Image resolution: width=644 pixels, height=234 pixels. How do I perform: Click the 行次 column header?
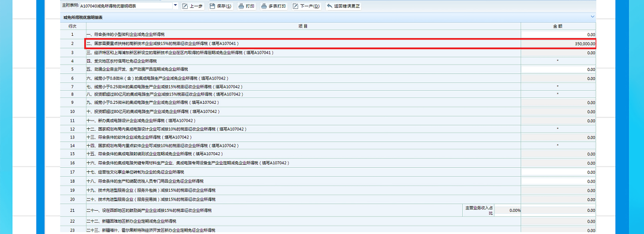[72, 26]
